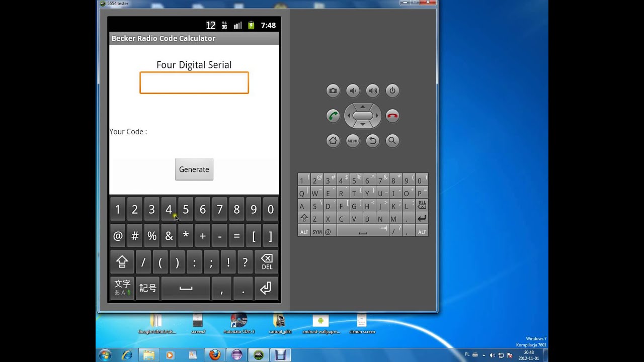Click the emulator power button
The height and width of the screenshot is (362, 644).
pyautogui.click(x=392, y=90)
